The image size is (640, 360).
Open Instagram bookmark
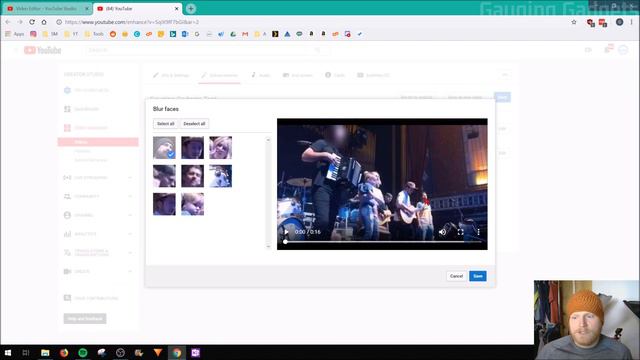coord(33,34)
